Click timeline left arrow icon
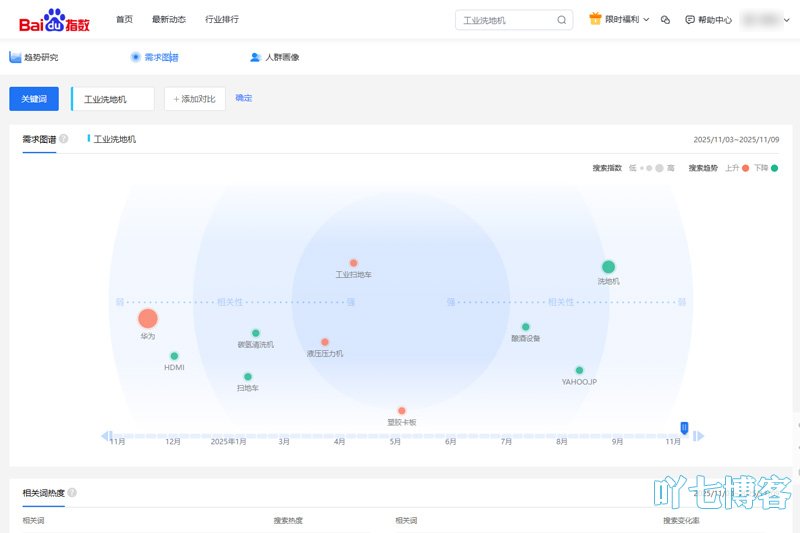 [x=105, y=435]
